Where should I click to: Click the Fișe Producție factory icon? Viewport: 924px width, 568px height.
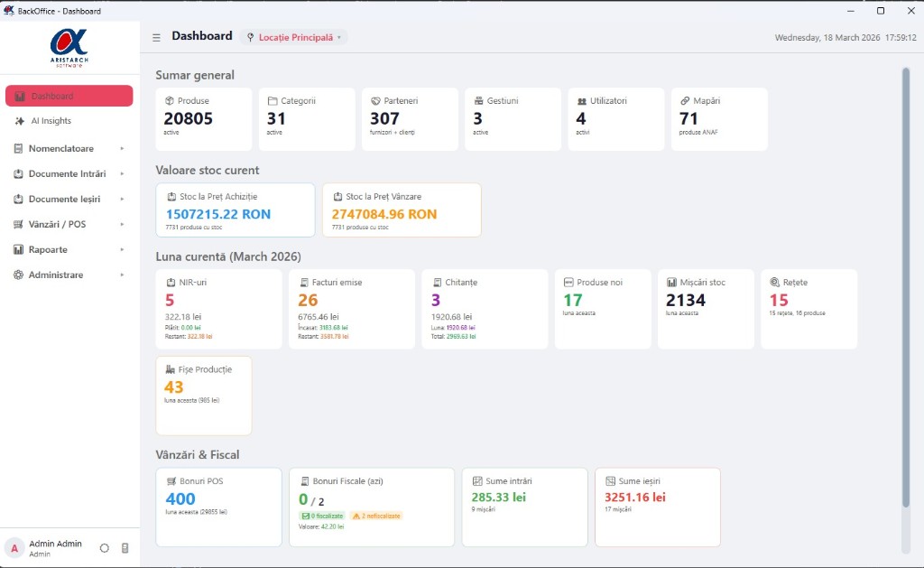[x=171, y=369]
